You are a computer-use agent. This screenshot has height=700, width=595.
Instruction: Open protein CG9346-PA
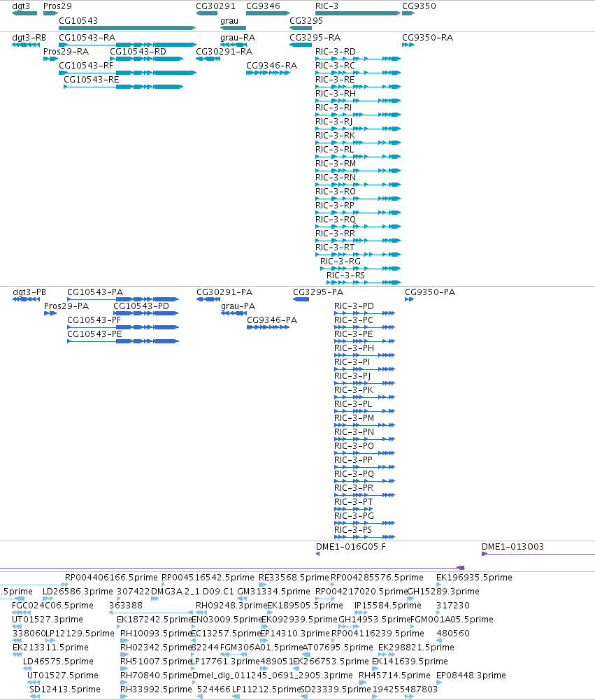point(268,327)
